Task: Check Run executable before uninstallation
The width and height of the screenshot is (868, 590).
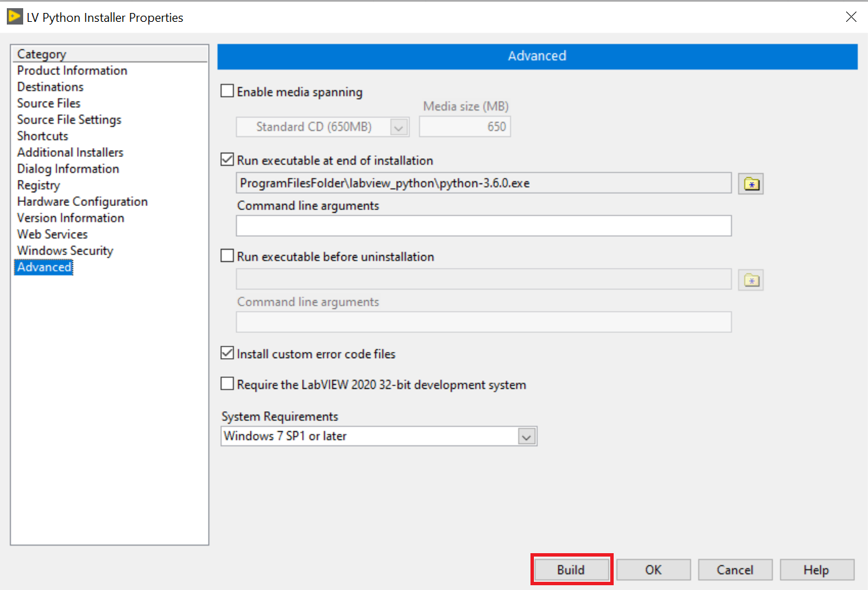Action: (x=227, y=256)
